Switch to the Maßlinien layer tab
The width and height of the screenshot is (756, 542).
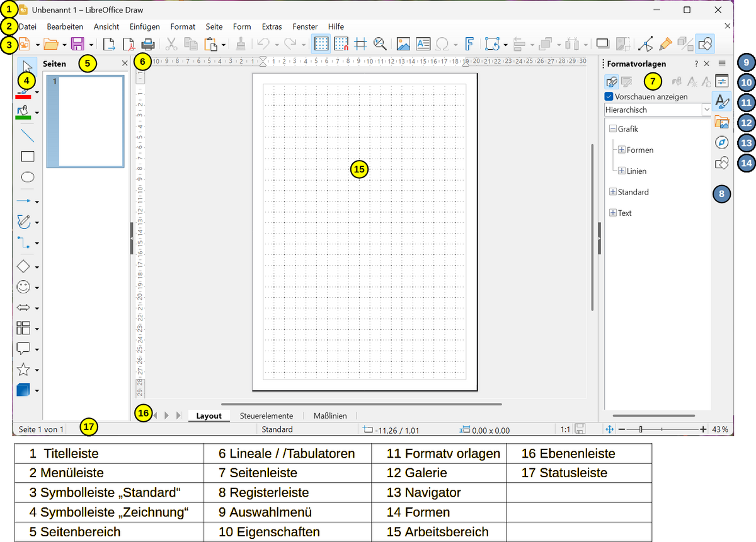tap(330, 415)
